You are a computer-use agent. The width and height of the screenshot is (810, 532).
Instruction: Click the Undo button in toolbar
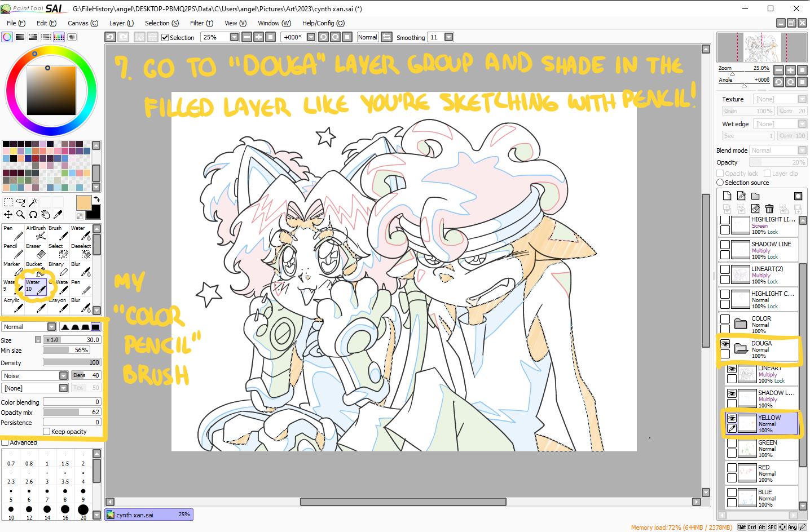click(111, 37)
